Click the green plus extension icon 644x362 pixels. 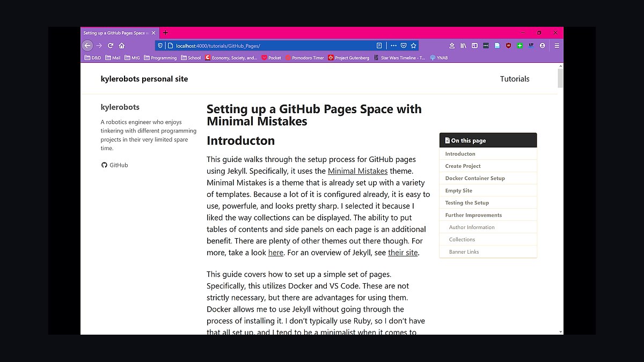click(519, 46)
